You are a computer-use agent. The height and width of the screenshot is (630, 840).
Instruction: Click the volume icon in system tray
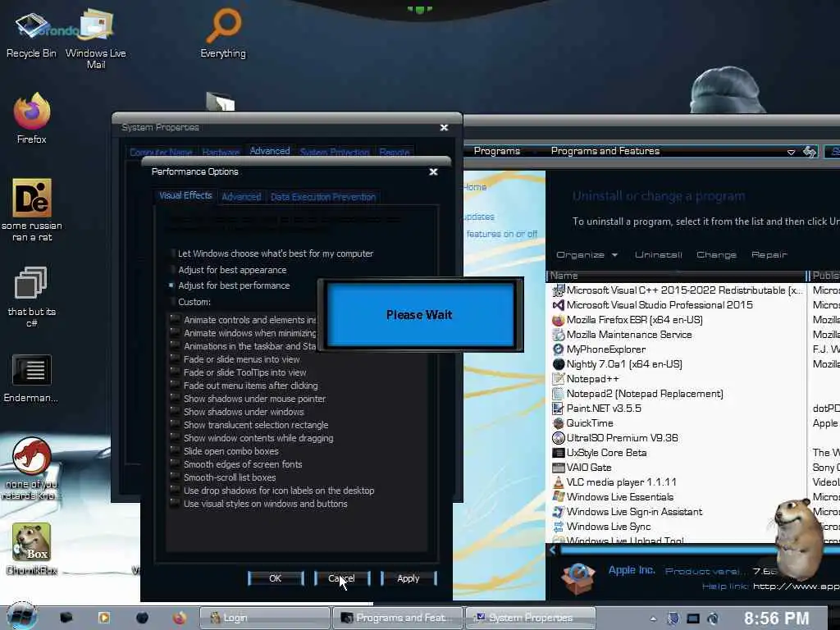click(713, 619)
